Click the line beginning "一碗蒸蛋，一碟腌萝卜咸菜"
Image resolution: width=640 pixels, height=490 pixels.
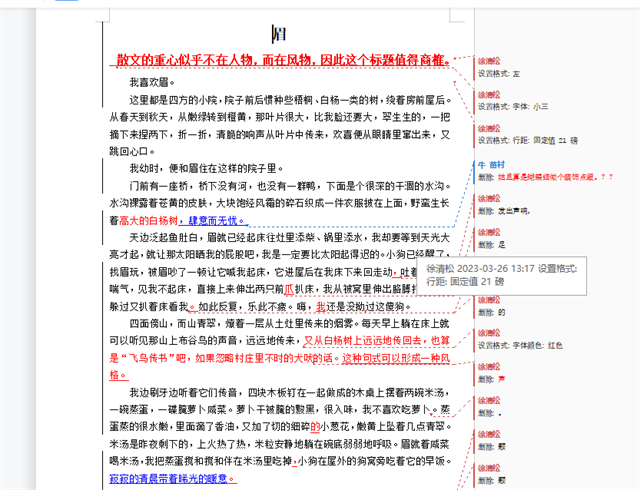point(280,410)
